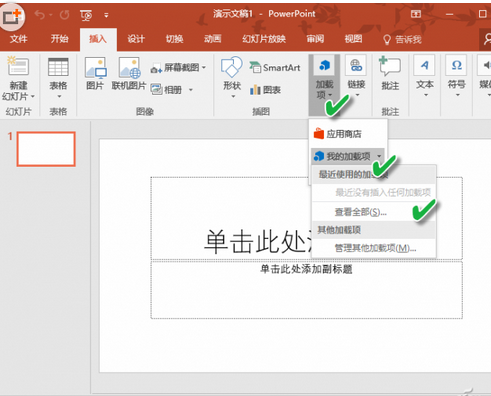Click the Tell Me lightbulb (告诉我)
This screenshot has height=396, width=491.
[387, 40]
